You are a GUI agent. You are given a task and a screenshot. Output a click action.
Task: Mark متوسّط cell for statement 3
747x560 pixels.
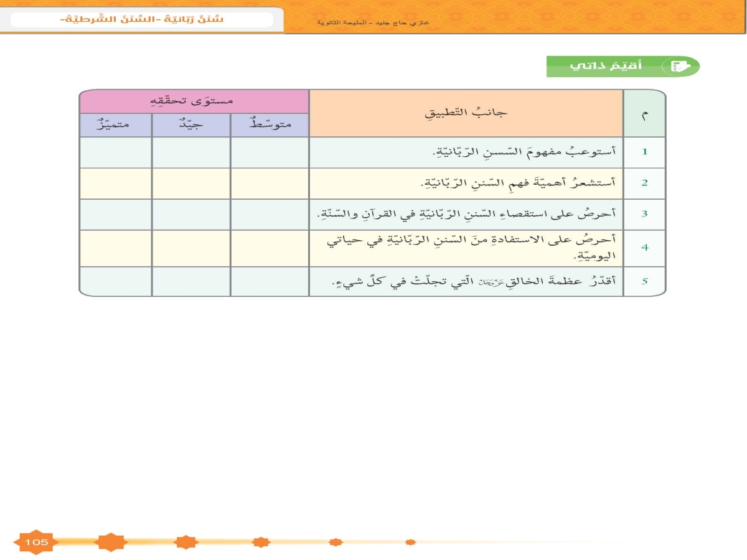(270, 215)
